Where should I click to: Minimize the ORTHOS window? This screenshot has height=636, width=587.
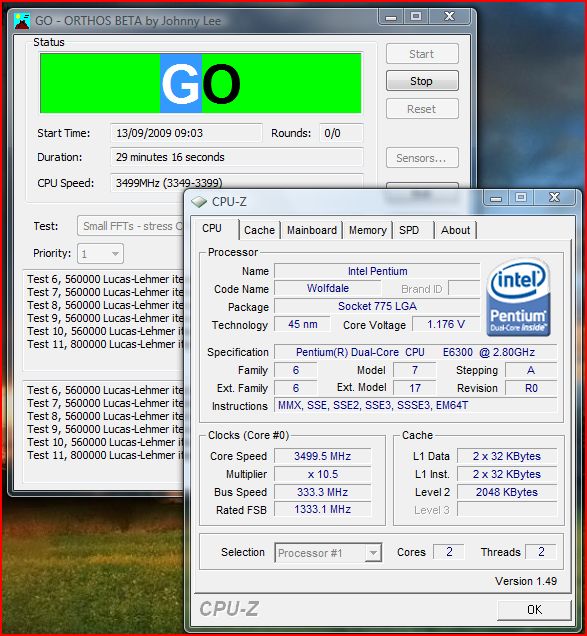(x=391, y=17)
